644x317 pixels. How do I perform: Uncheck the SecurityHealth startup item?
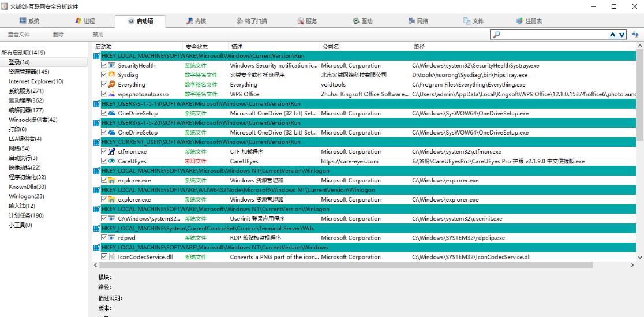pos(104,65)
